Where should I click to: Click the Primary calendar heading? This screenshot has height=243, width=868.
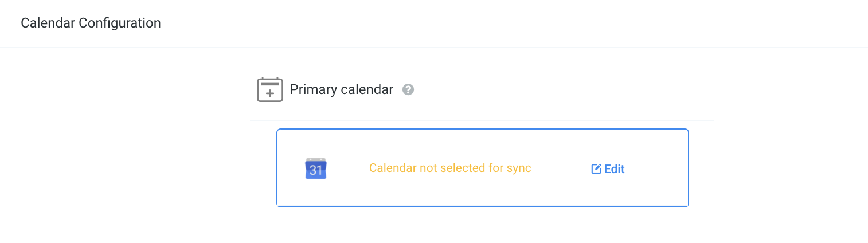342,89
